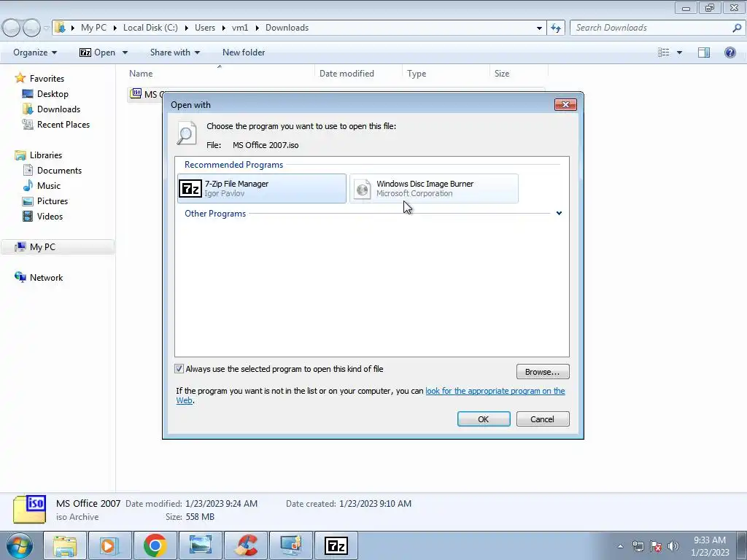The image size is (747, 560).
Task: Open Explorer help icon
Action: click(x=729, y=52)
